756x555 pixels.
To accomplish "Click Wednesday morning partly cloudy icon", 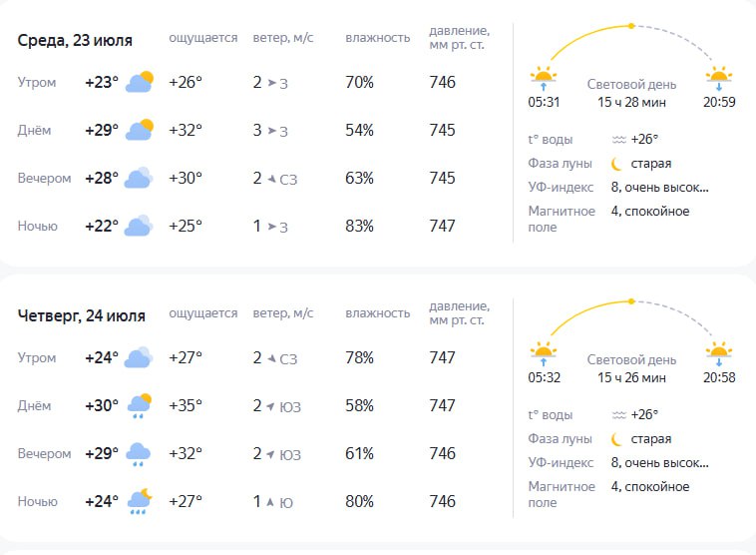I will tap(140, 82).
